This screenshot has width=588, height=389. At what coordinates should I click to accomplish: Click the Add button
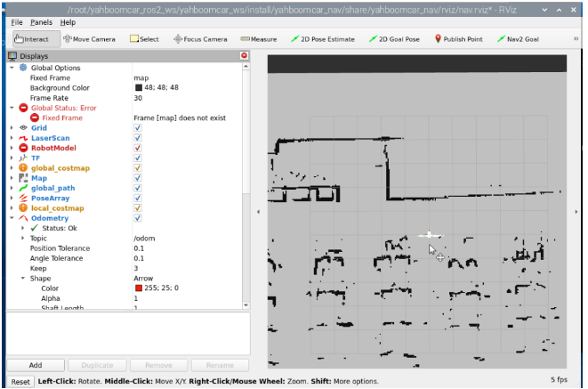click(36, 365)
